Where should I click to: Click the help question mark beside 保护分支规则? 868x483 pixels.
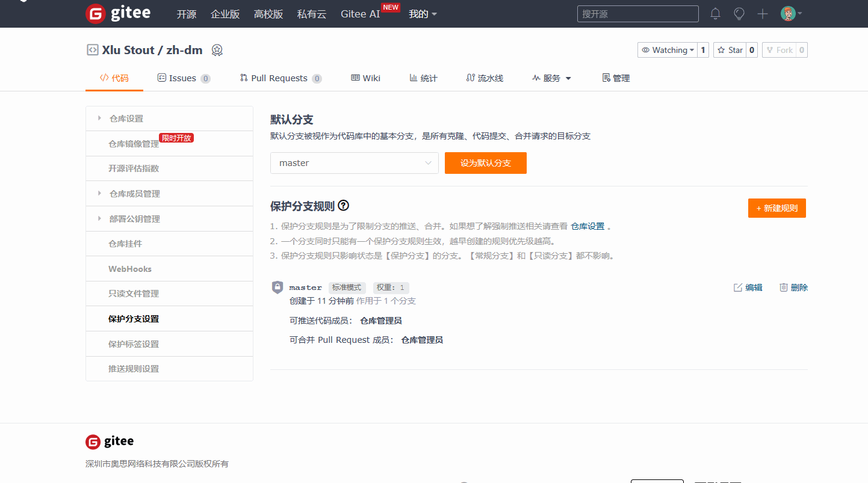344,206
